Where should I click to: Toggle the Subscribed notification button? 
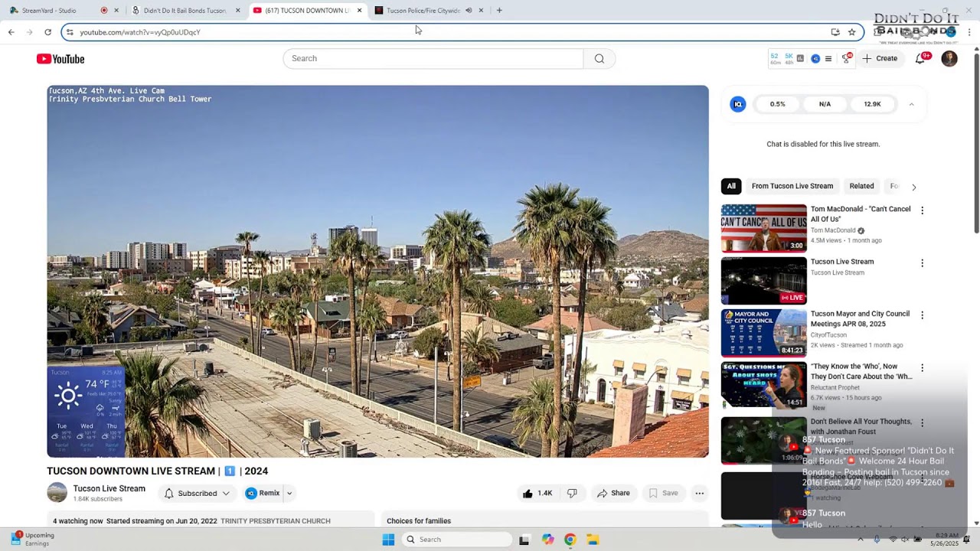point(198,494)
